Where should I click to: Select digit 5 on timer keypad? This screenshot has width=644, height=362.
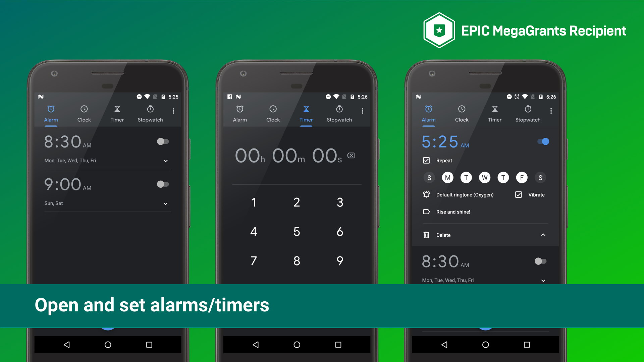coord(296,232)
